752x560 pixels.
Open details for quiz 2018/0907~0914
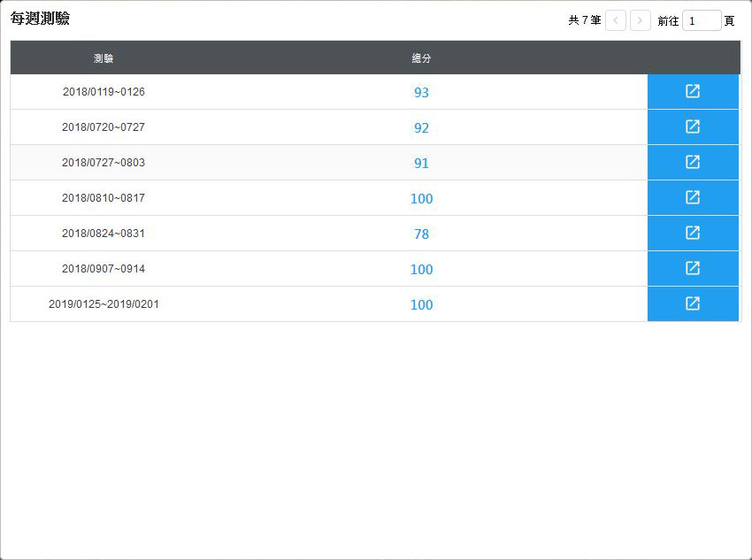tap(693, 269)
